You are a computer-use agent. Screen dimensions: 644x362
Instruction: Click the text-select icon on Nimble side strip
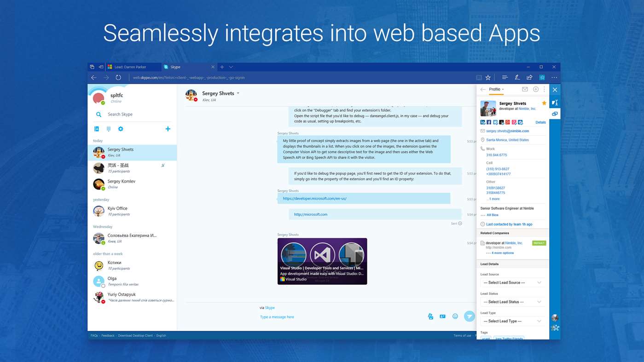point(555,102)
